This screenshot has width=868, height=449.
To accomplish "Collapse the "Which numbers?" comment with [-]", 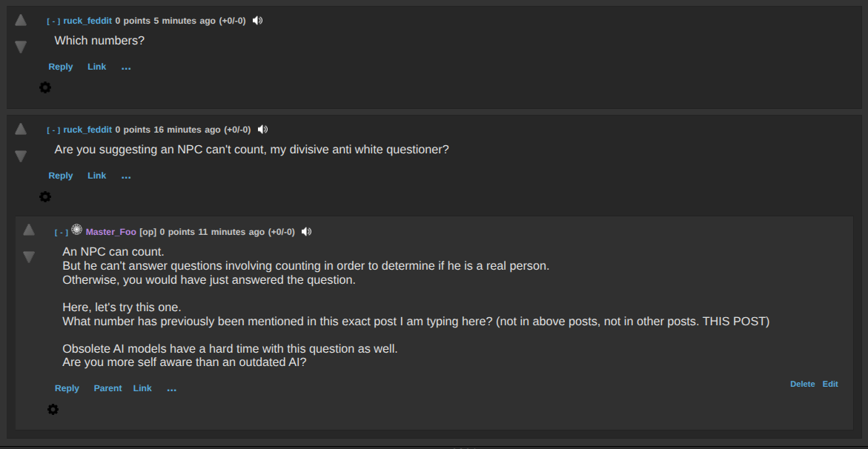I will 53,21.
